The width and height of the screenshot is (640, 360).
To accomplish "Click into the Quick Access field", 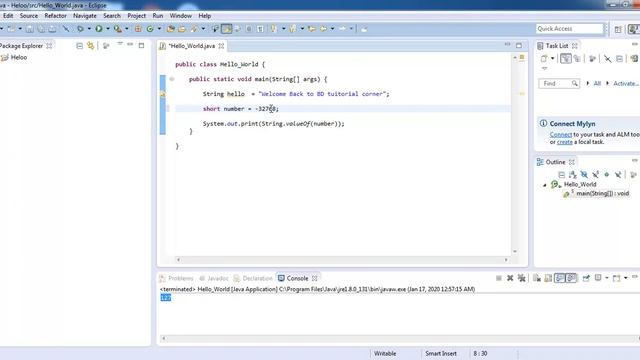I will [569, 29].
